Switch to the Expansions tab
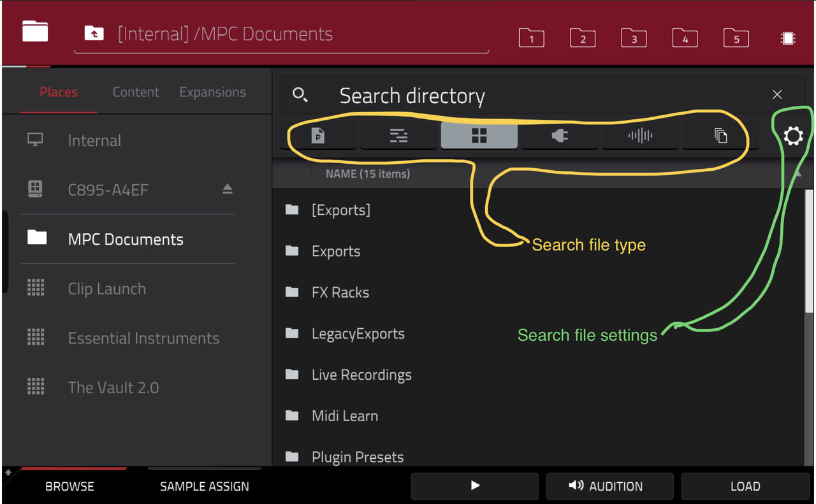Screen dimensions: 816x504 (x=212, y=92)
